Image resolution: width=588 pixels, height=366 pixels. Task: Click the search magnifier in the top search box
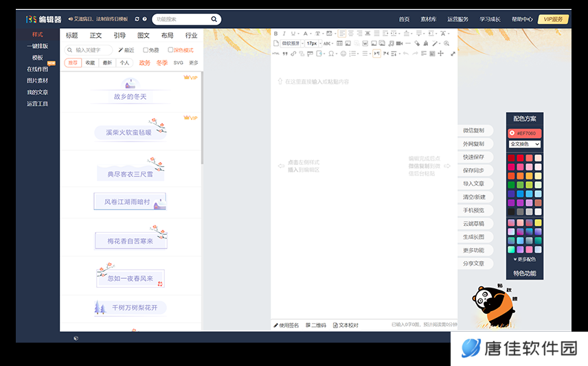[214, 19]
